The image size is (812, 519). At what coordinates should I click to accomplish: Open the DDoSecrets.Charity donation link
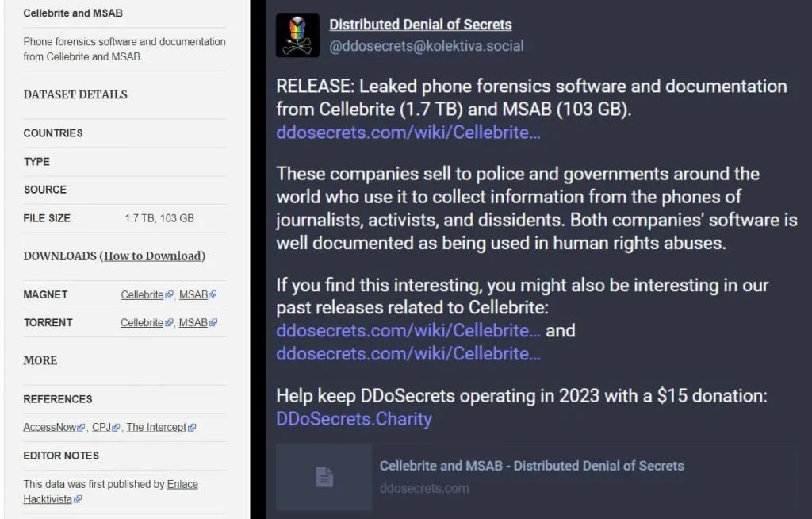(x=354, y=418)
